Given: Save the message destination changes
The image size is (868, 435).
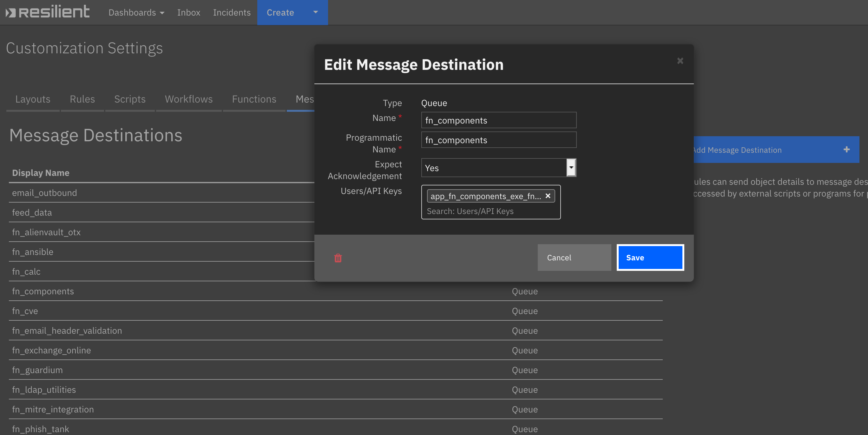Looking at the screenshot, I should coord(650,258).
